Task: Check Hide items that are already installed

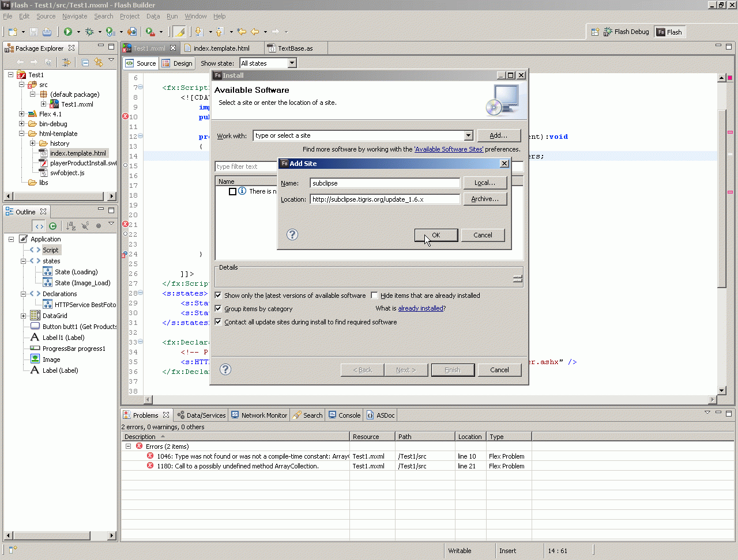Action: [x=374, y=296]
